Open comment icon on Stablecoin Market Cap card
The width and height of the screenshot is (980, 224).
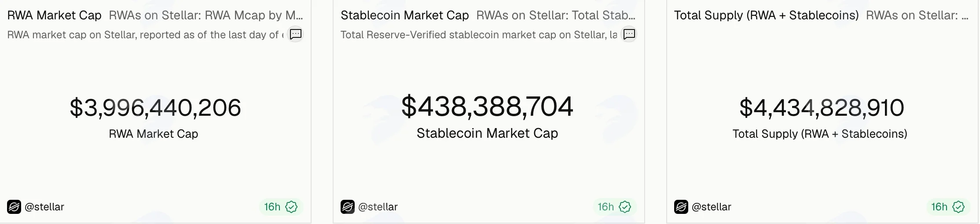(x=629, y=34)
